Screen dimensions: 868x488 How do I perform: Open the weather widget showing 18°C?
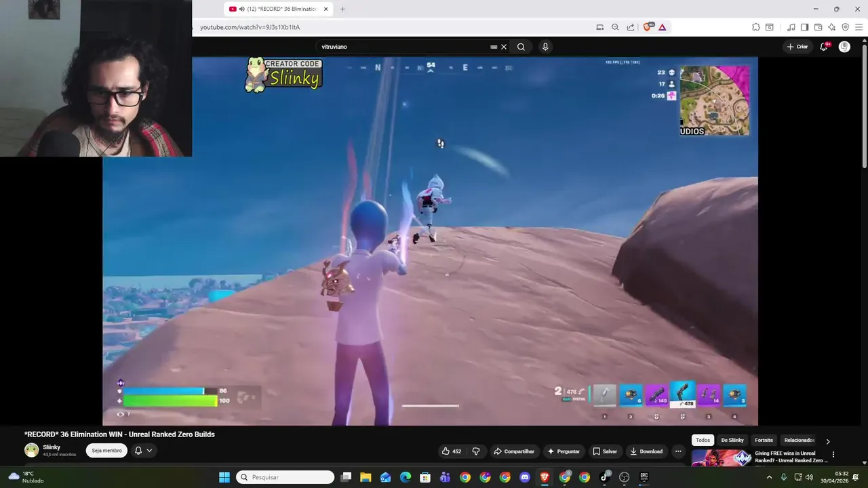tap(26, 477)
